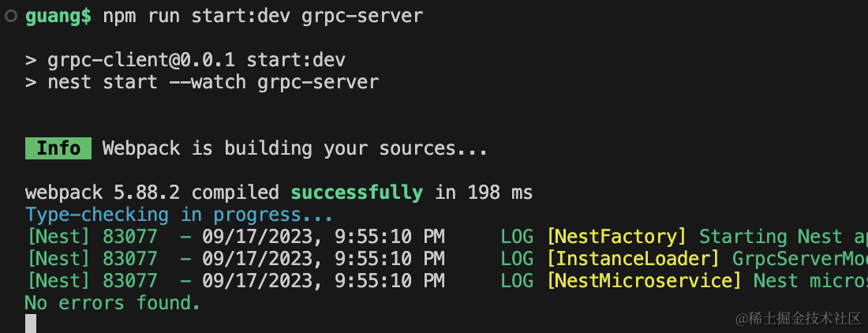Click the timestamp on the InstanceLoader log line
Viewport: 868px width, 333px height.
(324, 259)
